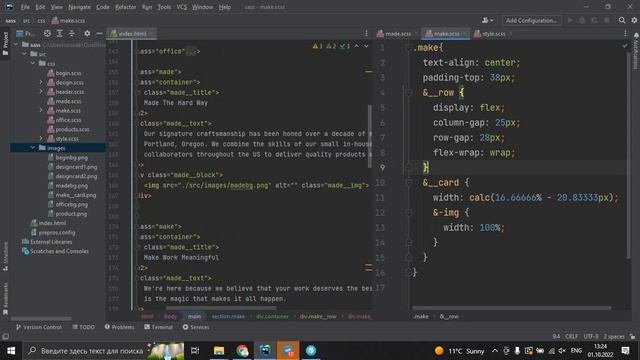
Task: Open the File menu
Action: tap(25, 7)
